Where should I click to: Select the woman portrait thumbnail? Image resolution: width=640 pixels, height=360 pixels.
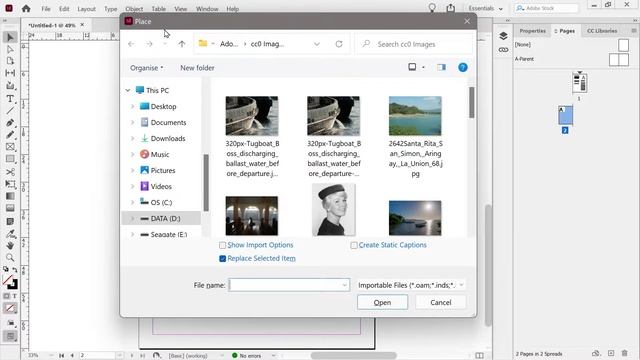[334, 210]
